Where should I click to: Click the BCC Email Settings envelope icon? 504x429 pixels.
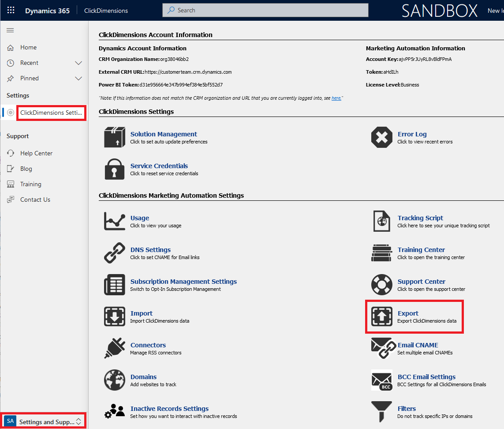[x=382, y=380]
